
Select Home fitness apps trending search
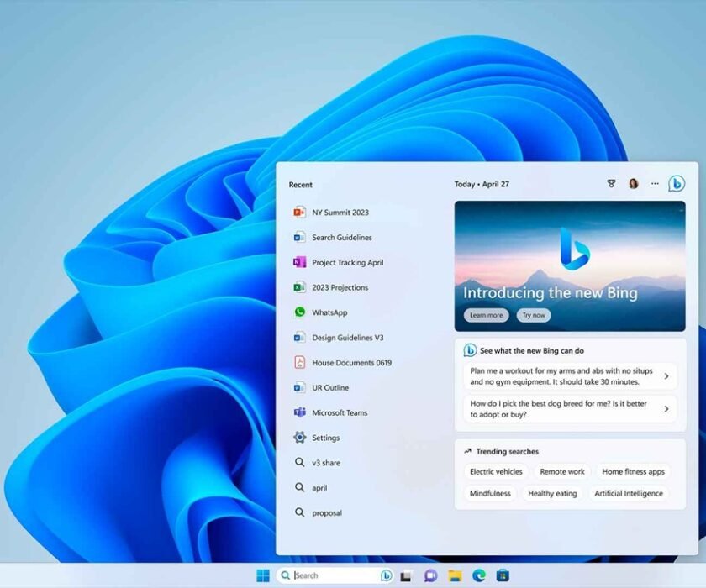tap(633, 471)
